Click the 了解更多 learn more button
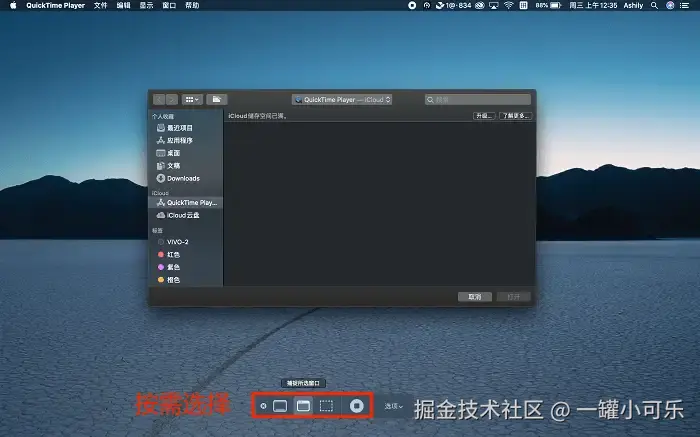Screen dimensions: 700x437 [515, 116]
